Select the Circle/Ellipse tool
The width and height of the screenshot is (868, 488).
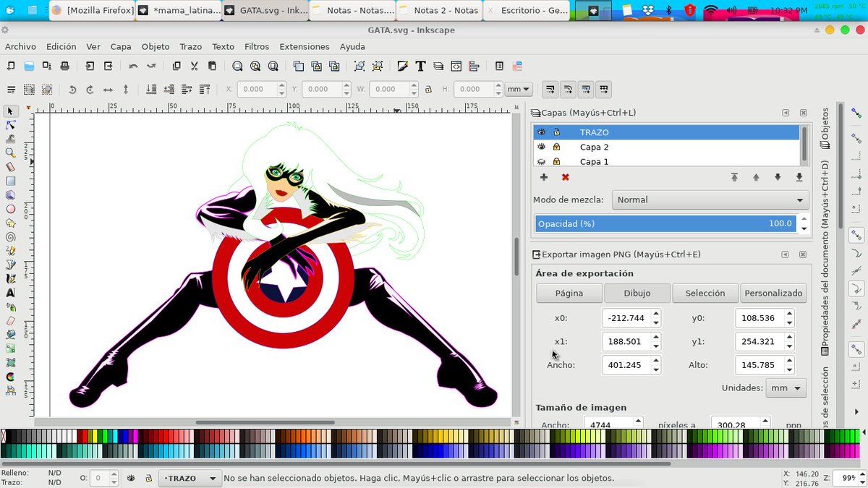(x=11, y=210)
